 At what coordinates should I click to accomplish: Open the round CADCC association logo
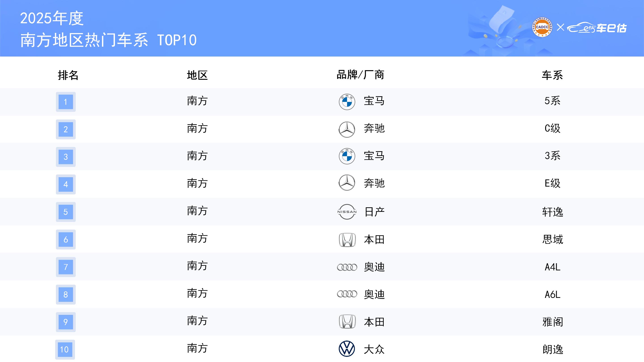[x=542, y=27]
